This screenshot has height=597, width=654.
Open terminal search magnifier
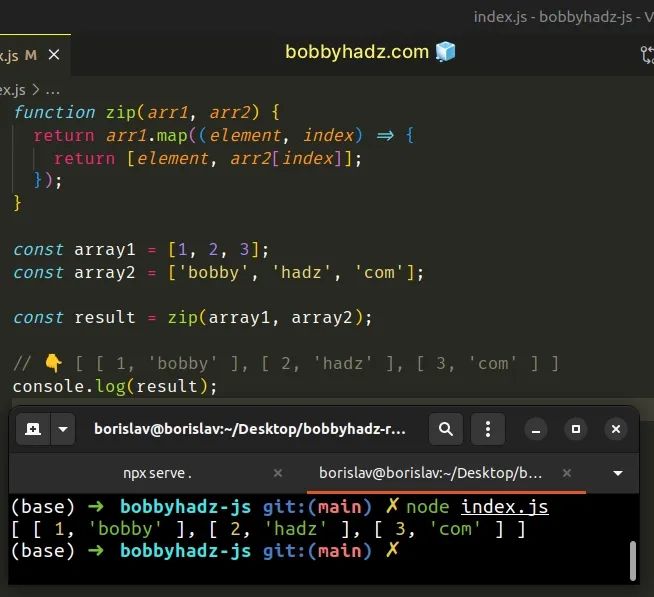(x=445, y=429)
